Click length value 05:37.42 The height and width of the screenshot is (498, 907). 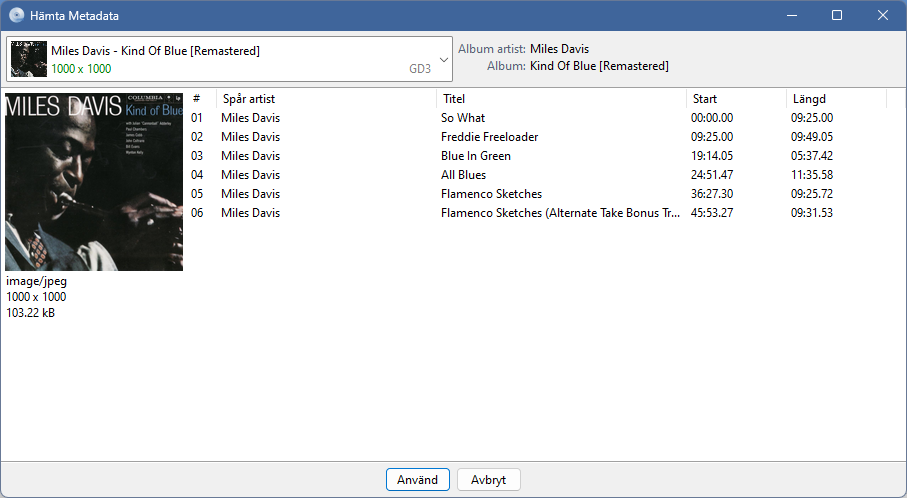[812, 156]
